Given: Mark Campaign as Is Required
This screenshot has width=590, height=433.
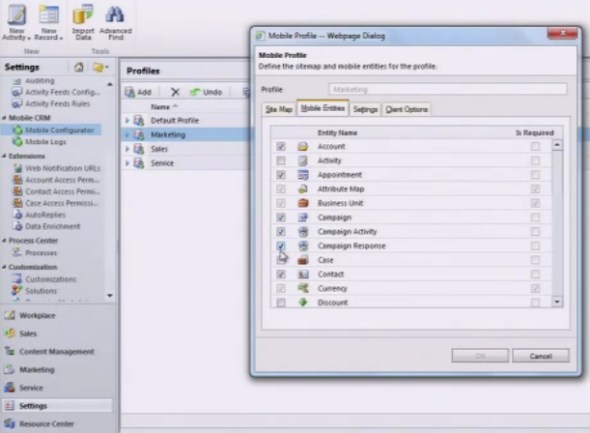Looking at the screenshot, I should [535, 217].
